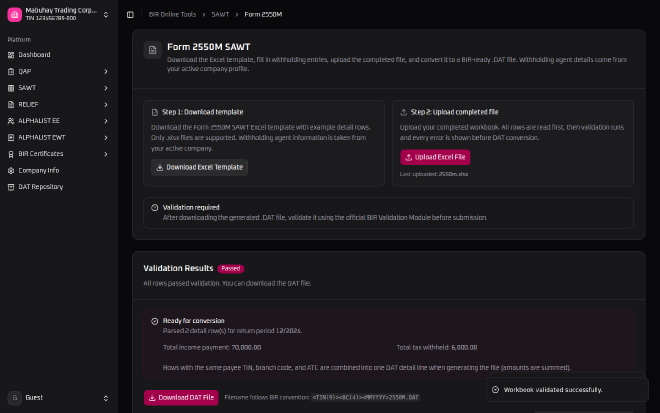Open the company switcher dropdown

pyautogui.click(x=106, y=15)
